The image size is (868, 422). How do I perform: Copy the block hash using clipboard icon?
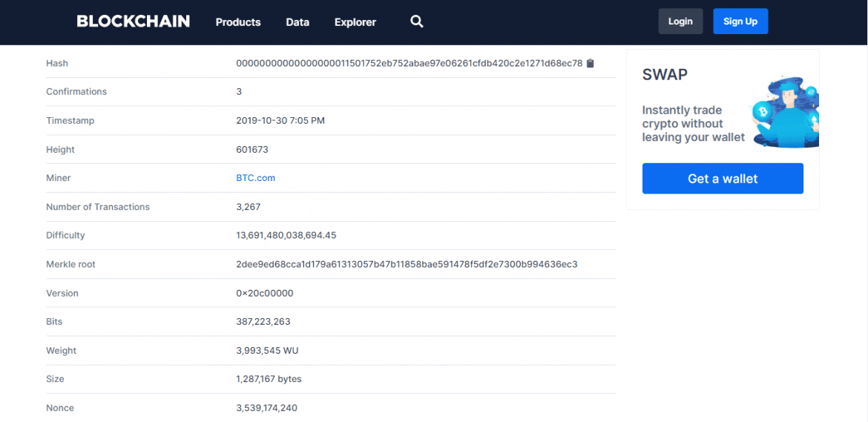pos(591,63)
